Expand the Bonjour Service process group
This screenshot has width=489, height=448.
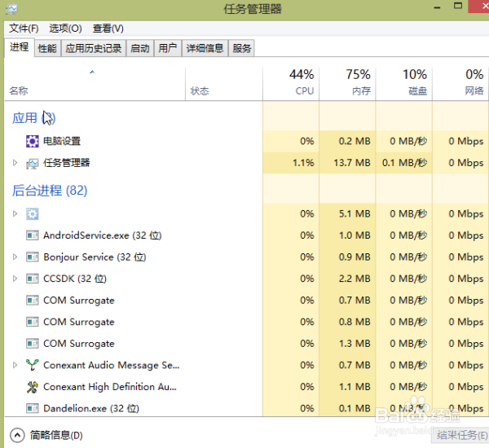15,257
